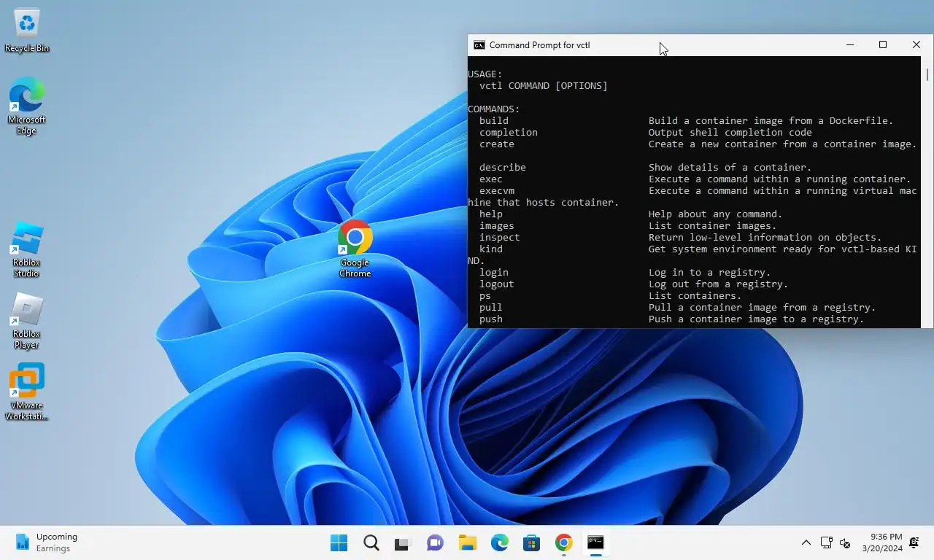Click the 'completion' command name
Image resolution: width=934 pixels, height=560 pixels.
pos(509,133)
